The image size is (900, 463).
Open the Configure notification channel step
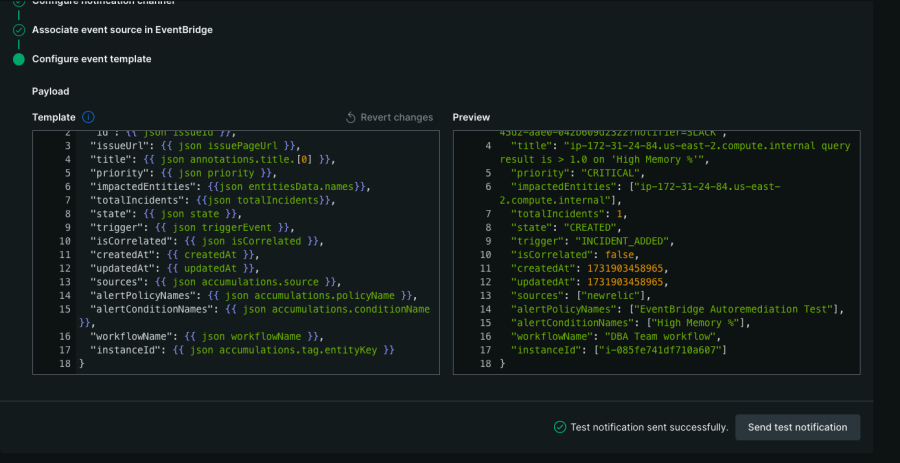pyautogui.click(x=100, y=3)
